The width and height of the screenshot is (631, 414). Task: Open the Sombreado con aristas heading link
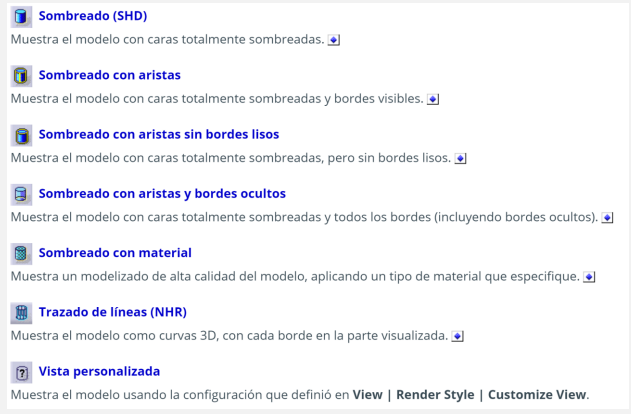tap(109, 76)
